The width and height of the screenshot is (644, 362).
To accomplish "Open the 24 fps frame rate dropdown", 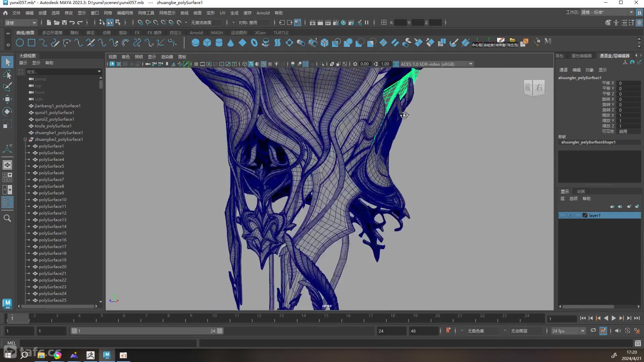I will tap(568, 331).
